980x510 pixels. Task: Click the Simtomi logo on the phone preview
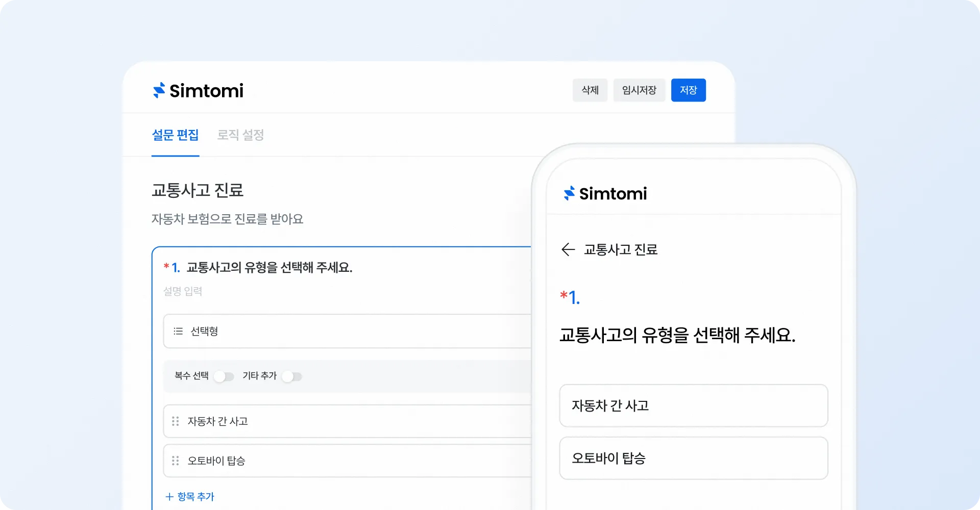pos(605,193)
